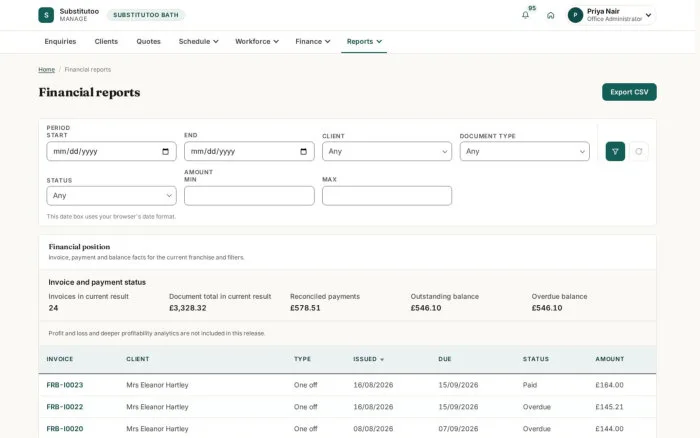Expand the Finance menu
The width and height of the screenshot is (700, 438).
click(312, 42)
